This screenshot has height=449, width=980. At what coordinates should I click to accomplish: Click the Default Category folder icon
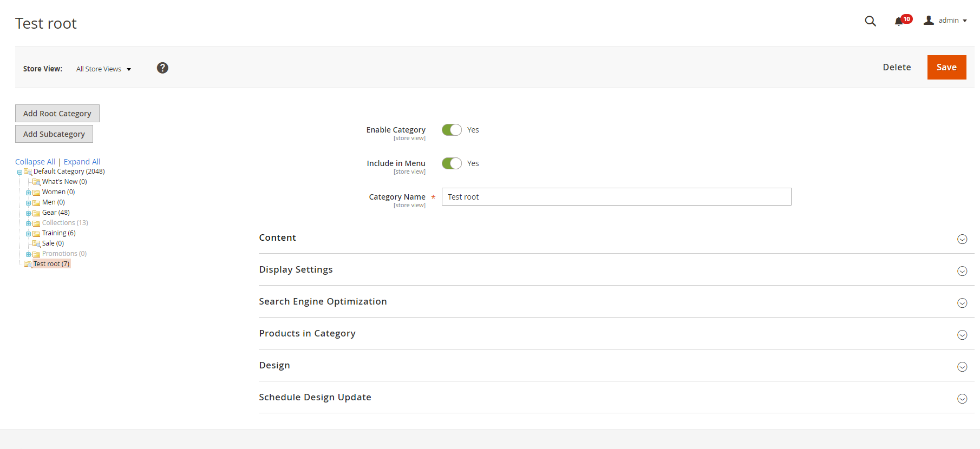coord(28,172)
